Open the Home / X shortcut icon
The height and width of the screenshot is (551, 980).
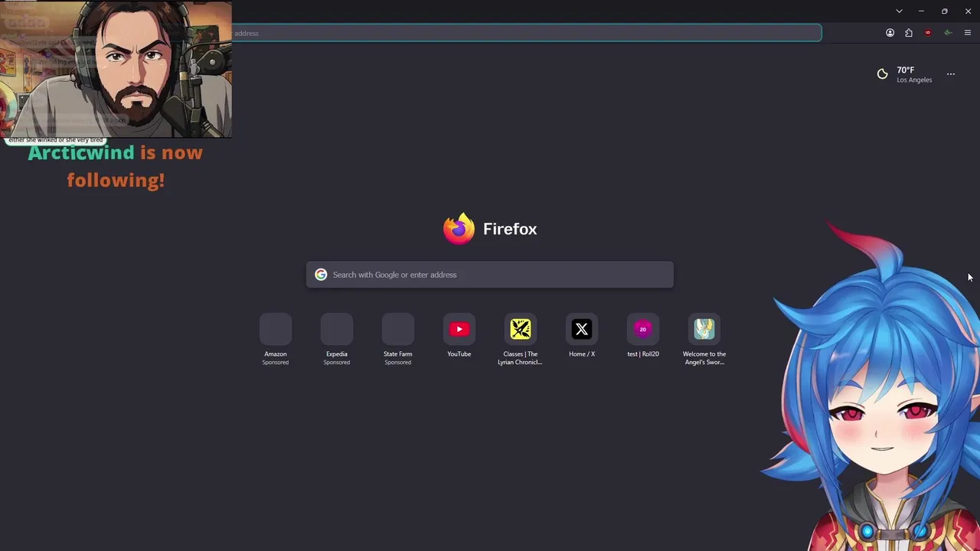pyautogui.click(x=582, y=329)
